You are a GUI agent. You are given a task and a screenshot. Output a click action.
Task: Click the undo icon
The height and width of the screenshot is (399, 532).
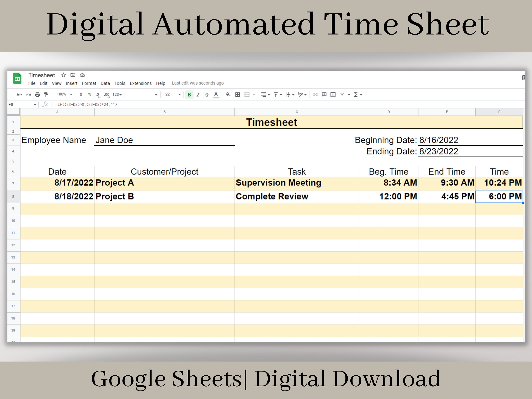coord(20,95)
